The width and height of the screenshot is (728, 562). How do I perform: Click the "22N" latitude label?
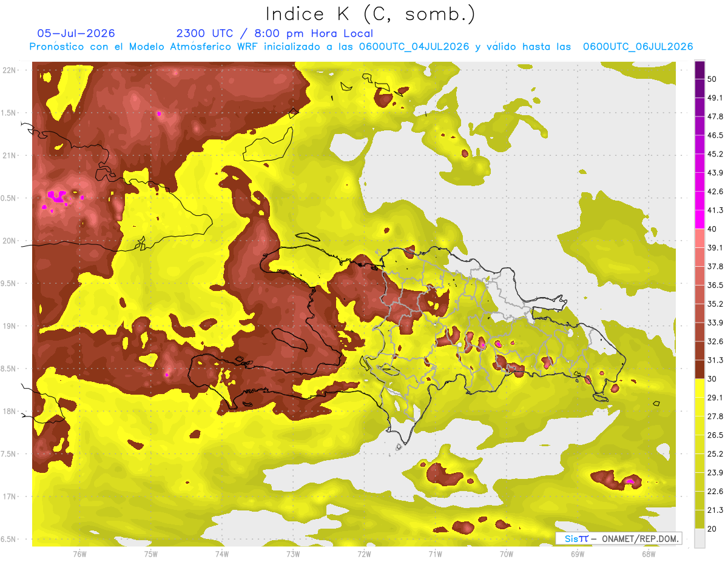pyautogui.click(x=9, y=70)
